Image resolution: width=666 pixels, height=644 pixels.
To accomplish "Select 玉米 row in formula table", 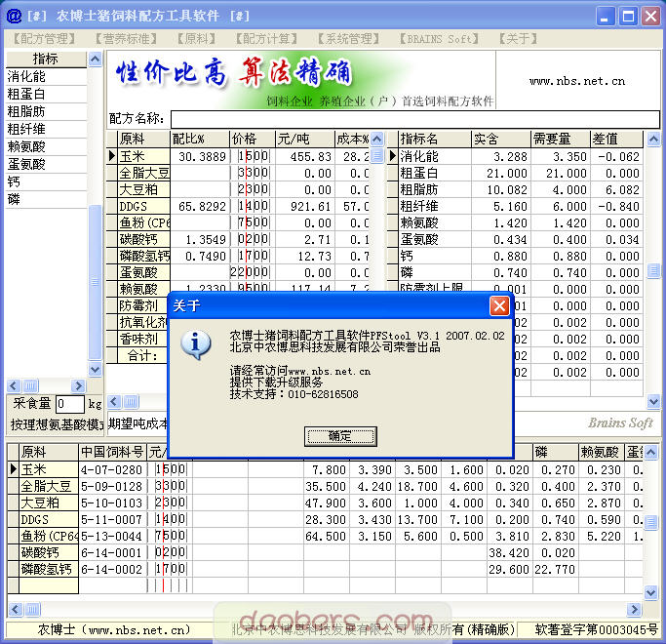I will (238, 156).
